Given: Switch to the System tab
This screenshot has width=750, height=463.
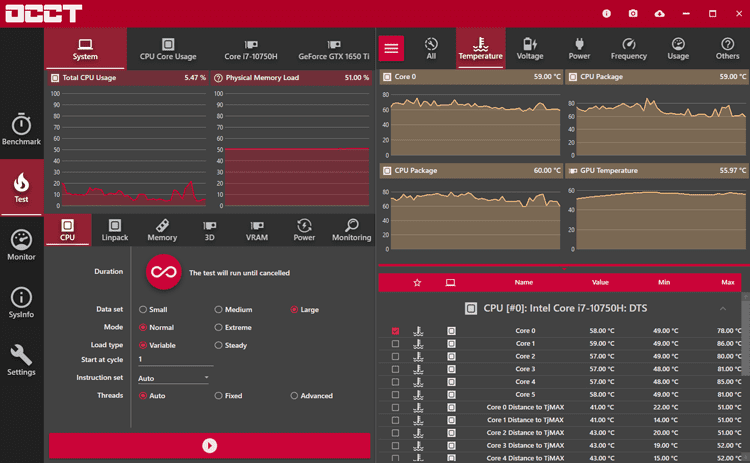Looking at the screenshot, I should click(85, 49).
